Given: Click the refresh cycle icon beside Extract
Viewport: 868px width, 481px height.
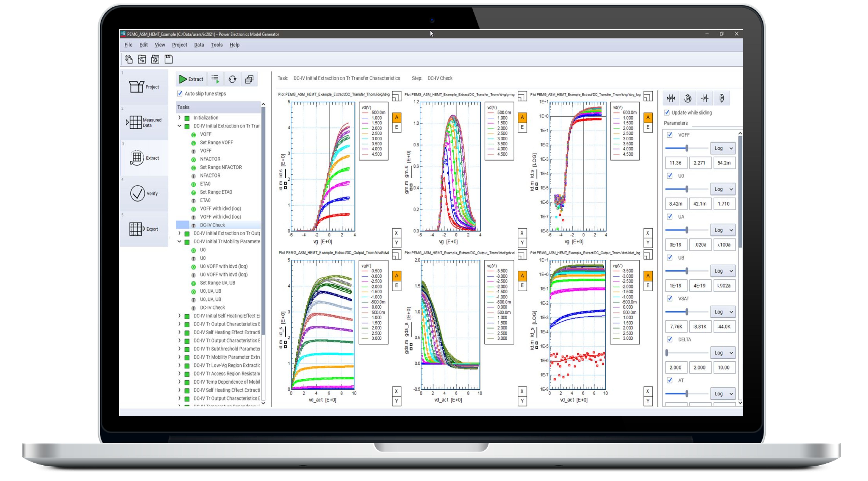Looking at the screenshot, I should tap(232, 79).
